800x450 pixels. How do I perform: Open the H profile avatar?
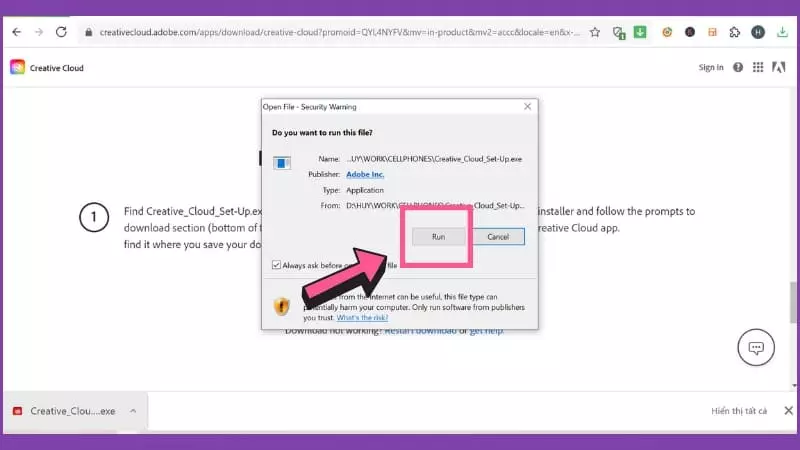pos(758,32)
